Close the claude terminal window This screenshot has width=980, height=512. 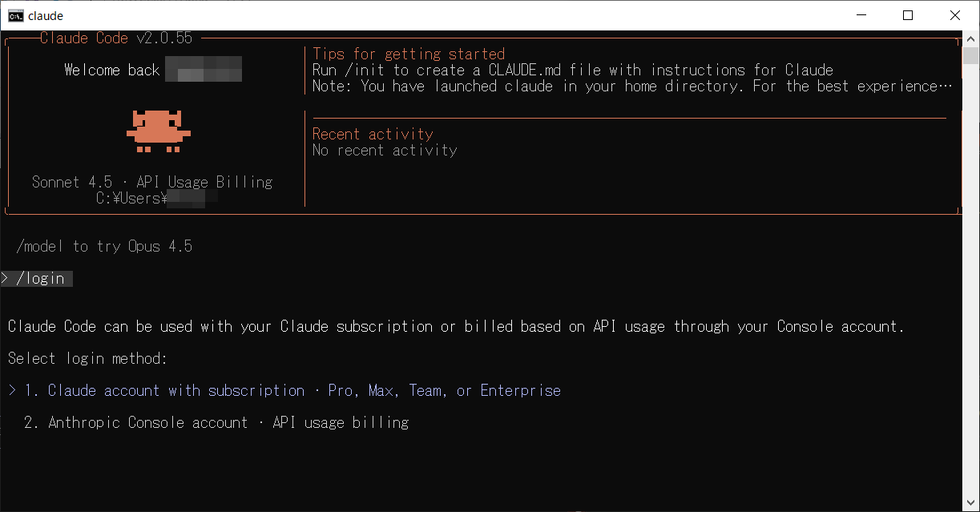coord(955,15)
